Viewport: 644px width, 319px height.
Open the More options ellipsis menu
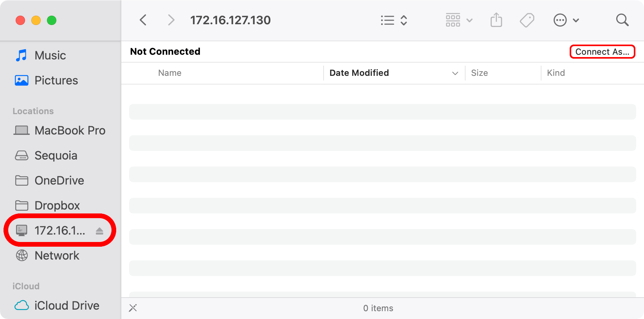[x=560, y=20]
